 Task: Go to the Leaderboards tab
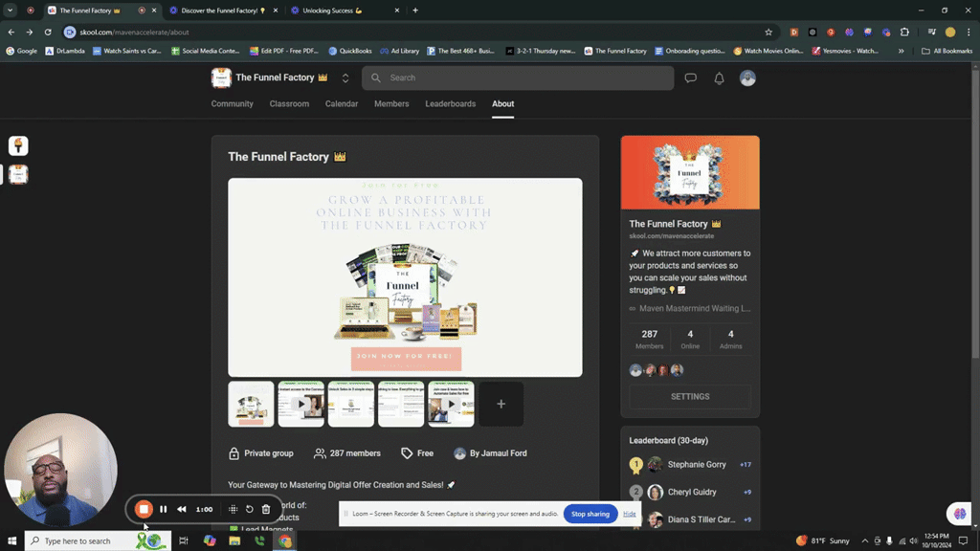click(450, 103)
